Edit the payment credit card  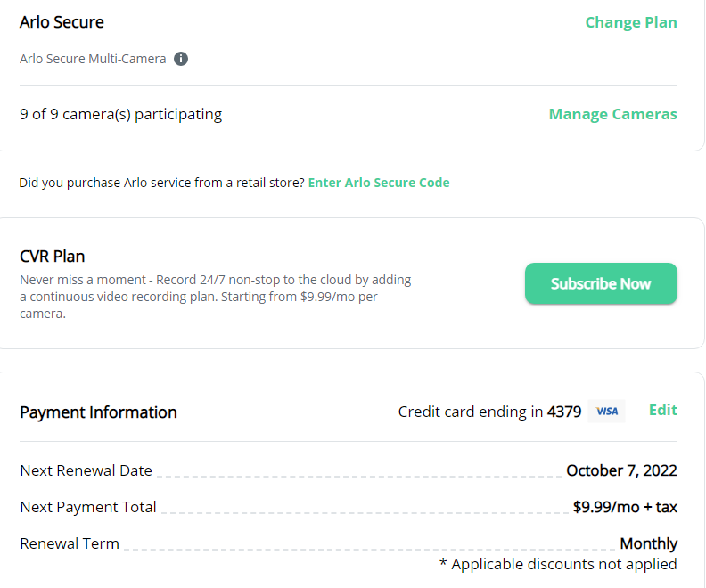click(663, 410)
